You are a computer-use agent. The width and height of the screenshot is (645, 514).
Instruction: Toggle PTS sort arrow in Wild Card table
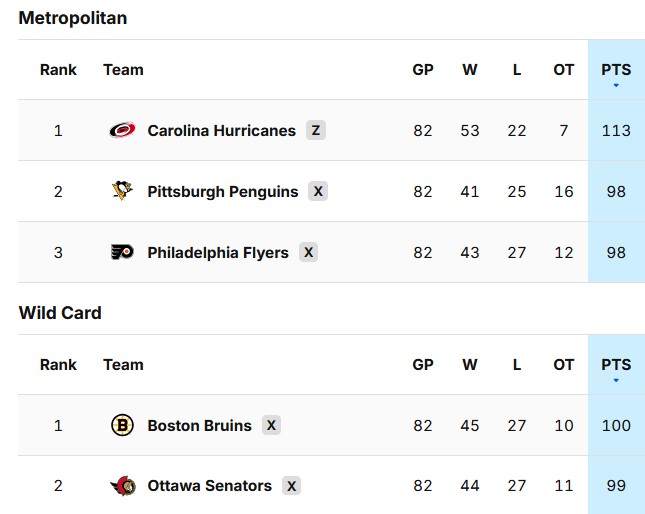point(616,380)
